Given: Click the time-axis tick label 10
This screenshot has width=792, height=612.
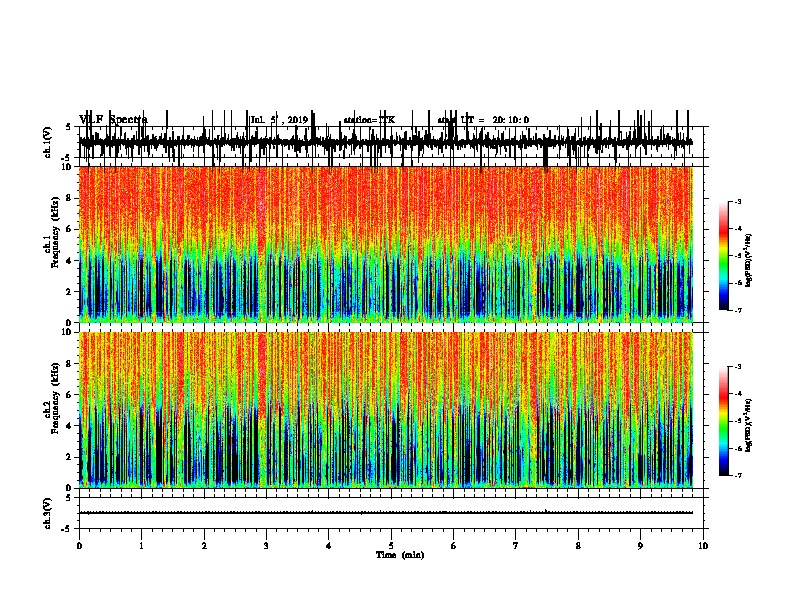Looking at the screenshot, I should click(703, 546).
